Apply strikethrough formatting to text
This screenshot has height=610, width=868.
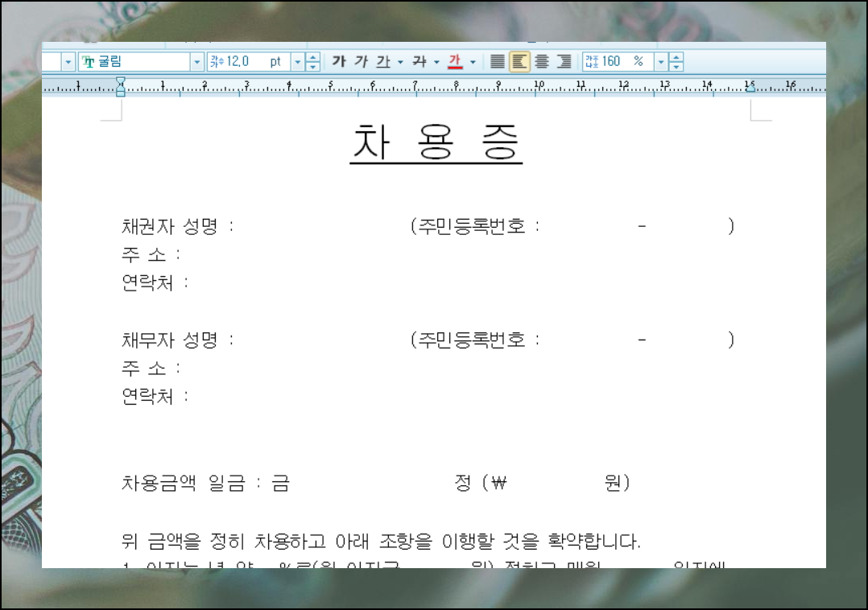pos(420,61)
